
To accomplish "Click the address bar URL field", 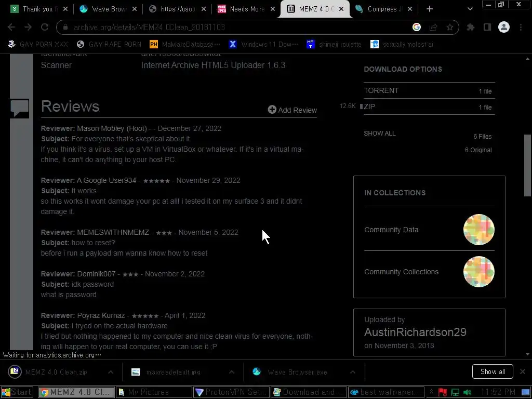I will 237,27.
